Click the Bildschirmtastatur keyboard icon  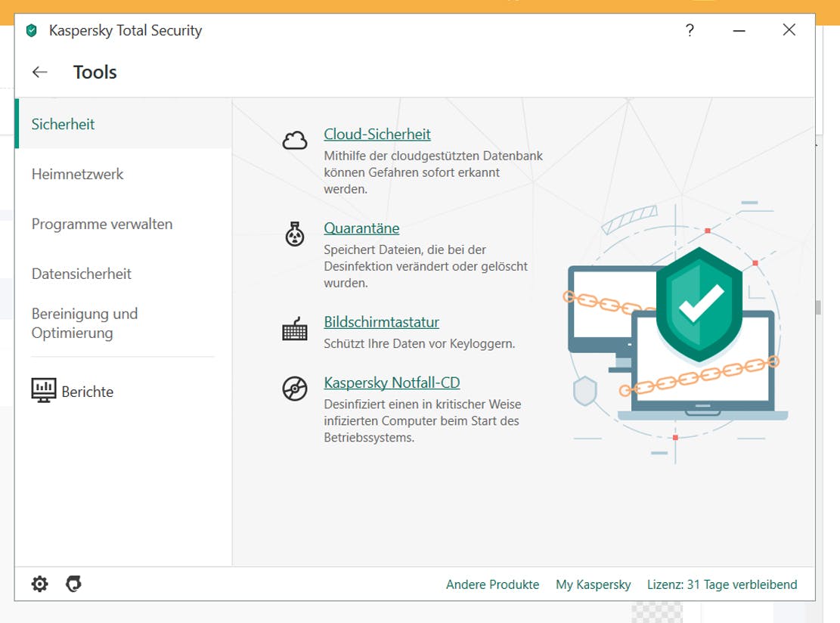tap(294, 328)
